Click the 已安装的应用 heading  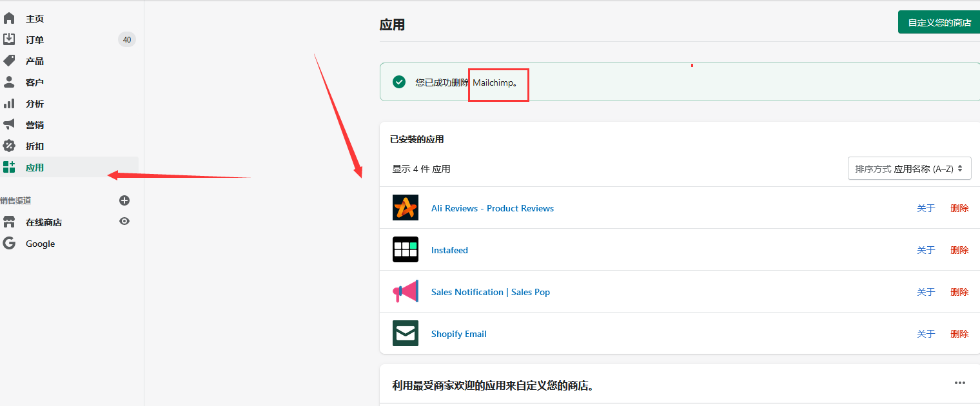[x=417, y=139]
